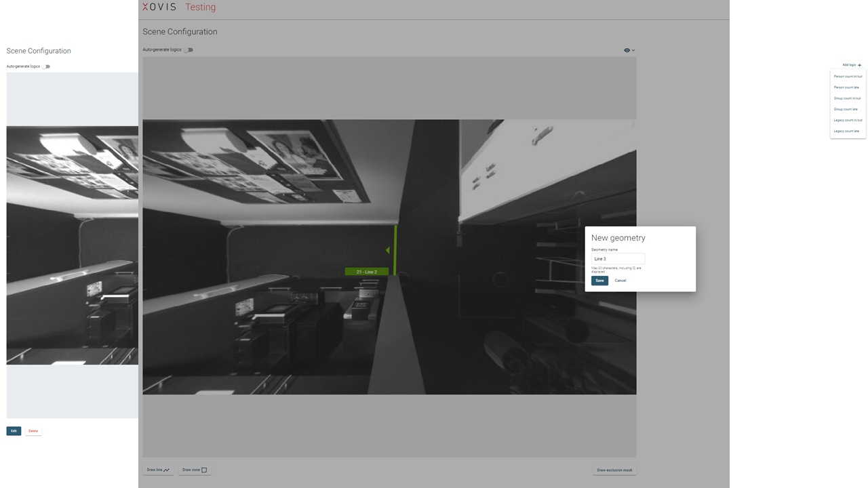Image resolution: width=868 pixels, height=488 pixels.
Task: Click the Edit button in left panel
Action: pos(14,431)
